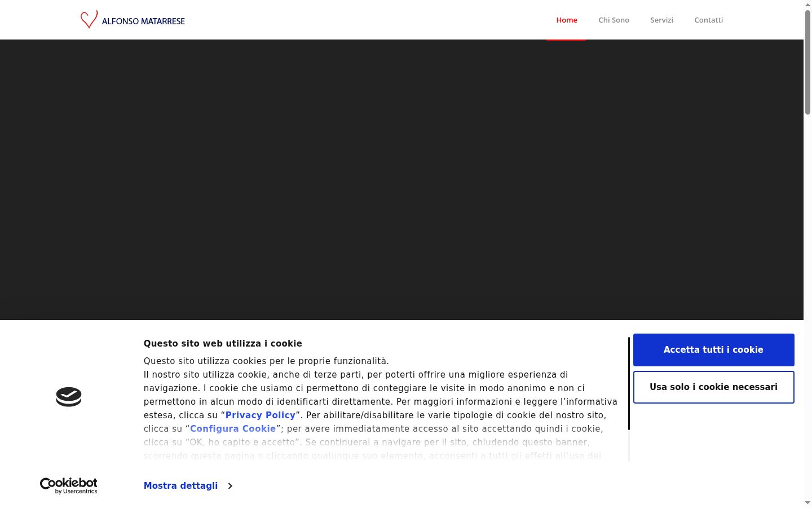Open the Cookiebot by Usercentrics logo link
Viewport: 812px width, 508px height.
69,485
